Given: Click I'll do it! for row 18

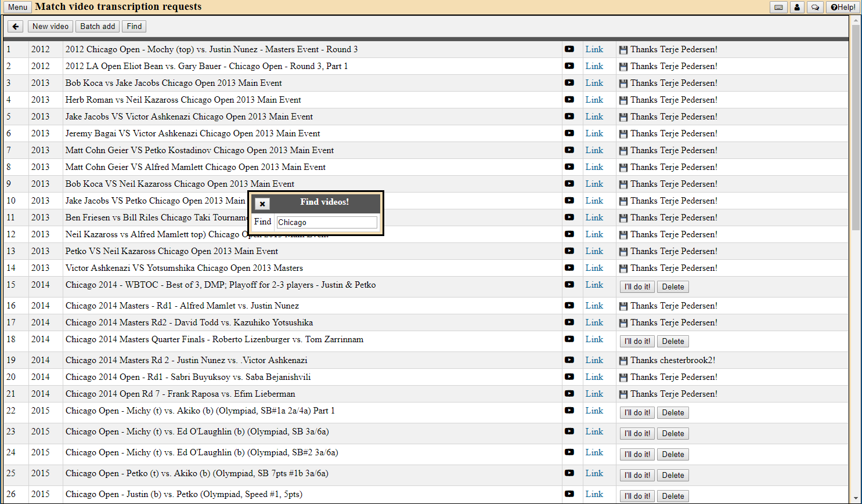Looking at the screenshot, I should click(637, 342).
